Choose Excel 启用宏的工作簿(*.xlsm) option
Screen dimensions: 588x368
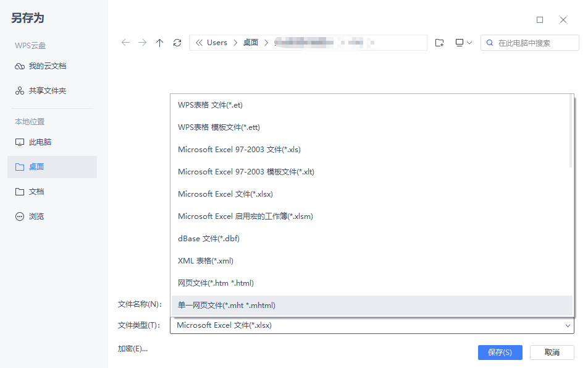tap(371, 216)
